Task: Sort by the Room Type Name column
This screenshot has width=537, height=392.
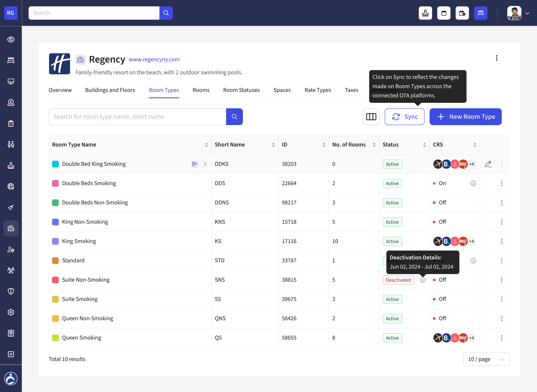Action: [206, 145]
